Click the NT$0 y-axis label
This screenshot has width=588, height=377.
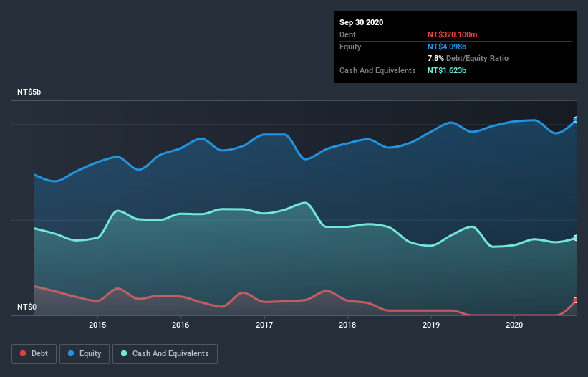point(27,307)
